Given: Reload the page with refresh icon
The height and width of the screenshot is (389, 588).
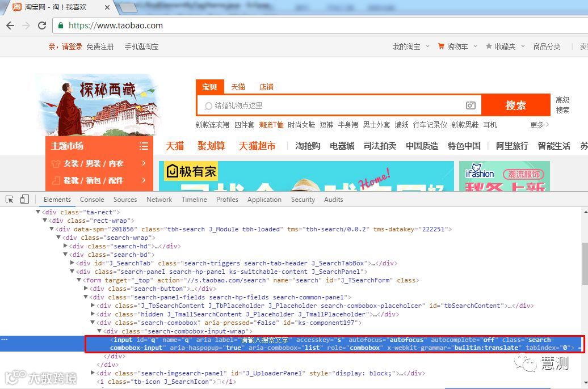Looking at the screenshot, I should tap(42, 26).
